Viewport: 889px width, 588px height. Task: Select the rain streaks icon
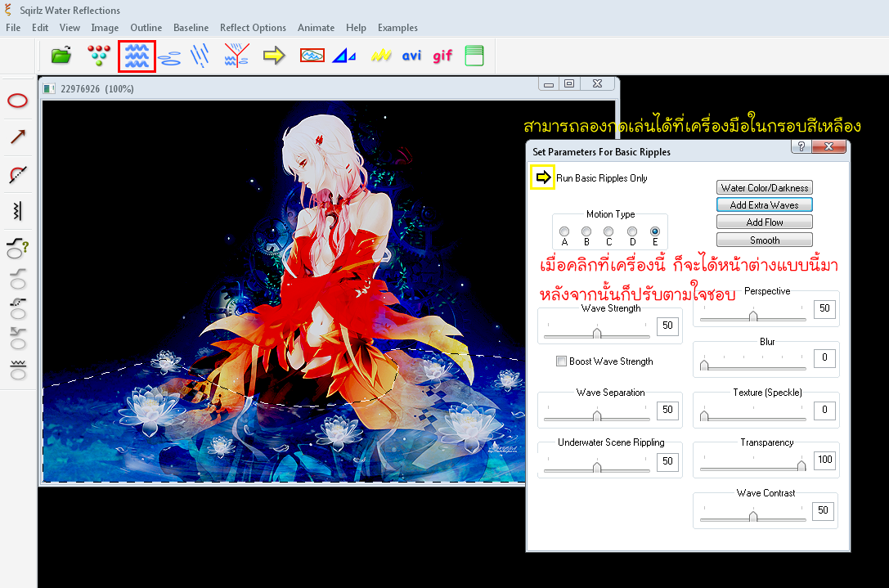[200, 56]
